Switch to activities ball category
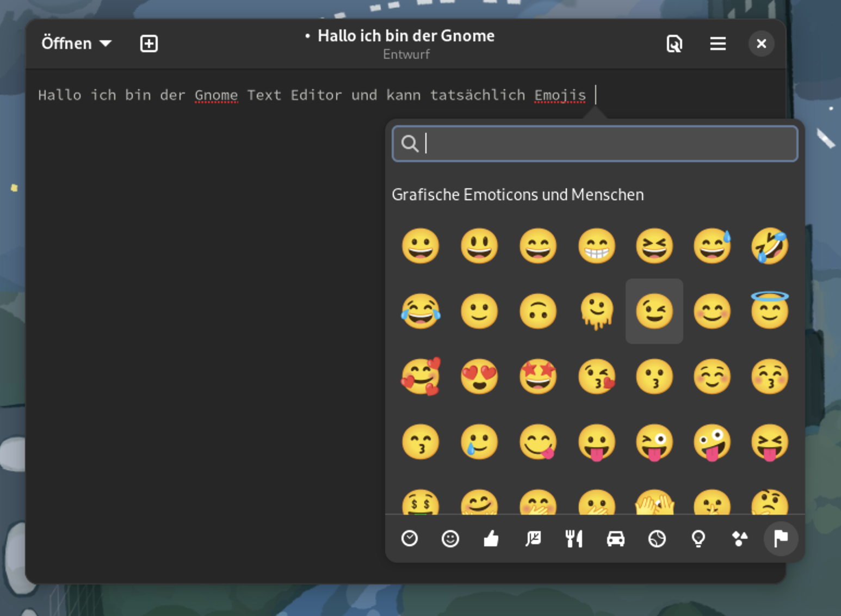 point(657,539)
